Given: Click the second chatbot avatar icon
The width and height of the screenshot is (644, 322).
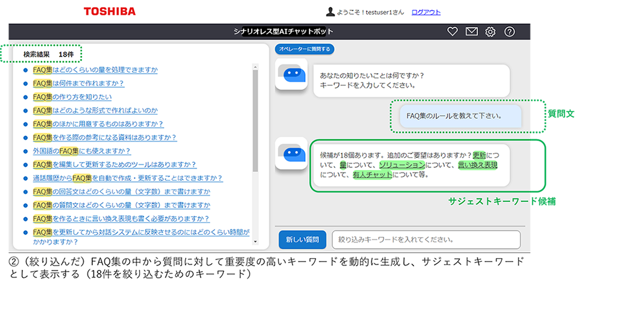Looking at the screenshot, I should (x=291, y=153).
